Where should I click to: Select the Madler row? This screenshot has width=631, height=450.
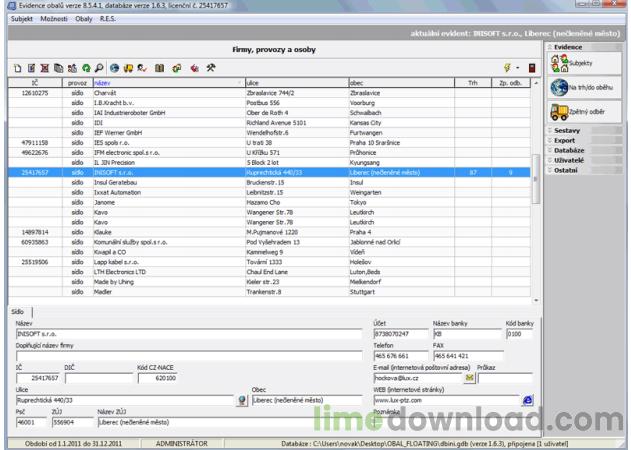269,292
